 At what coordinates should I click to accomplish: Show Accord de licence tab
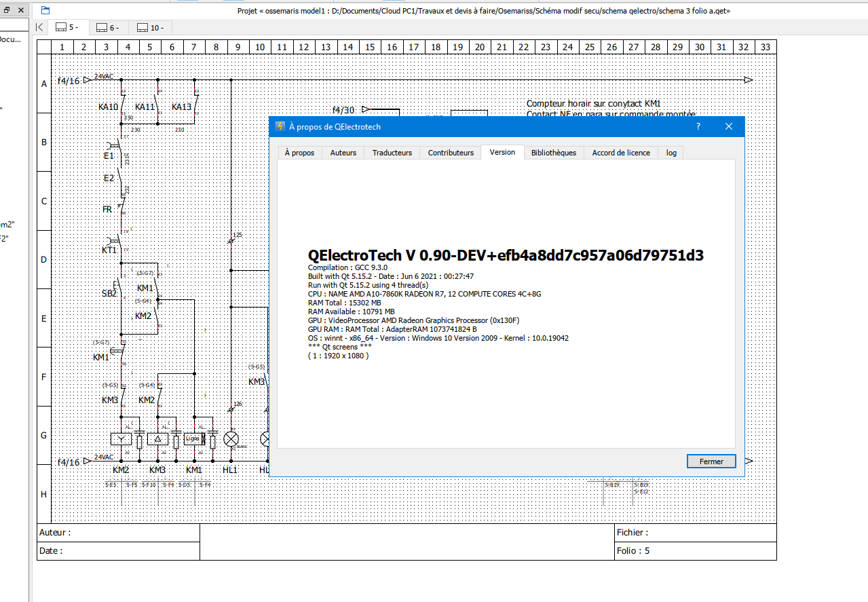point(620,153)
